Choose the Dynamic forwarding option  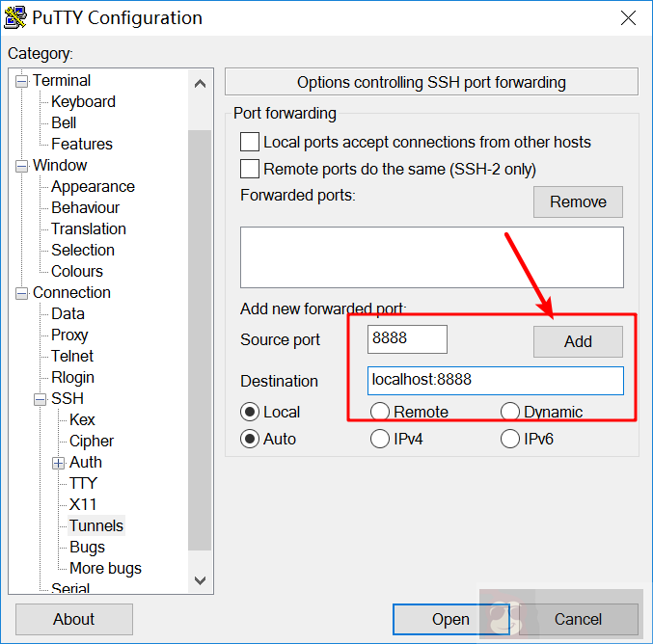(x=510, y=412)
